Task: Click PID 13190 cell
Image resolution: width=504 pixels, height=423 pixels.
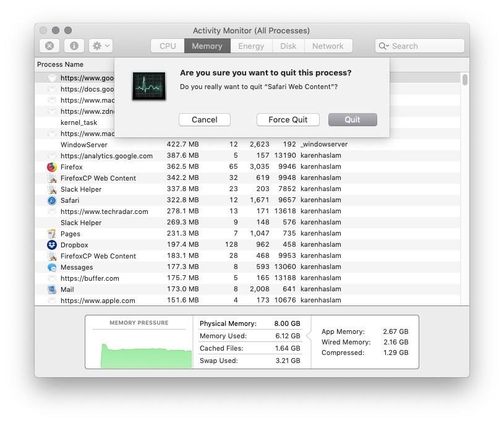Action: [x=285, y=155]
